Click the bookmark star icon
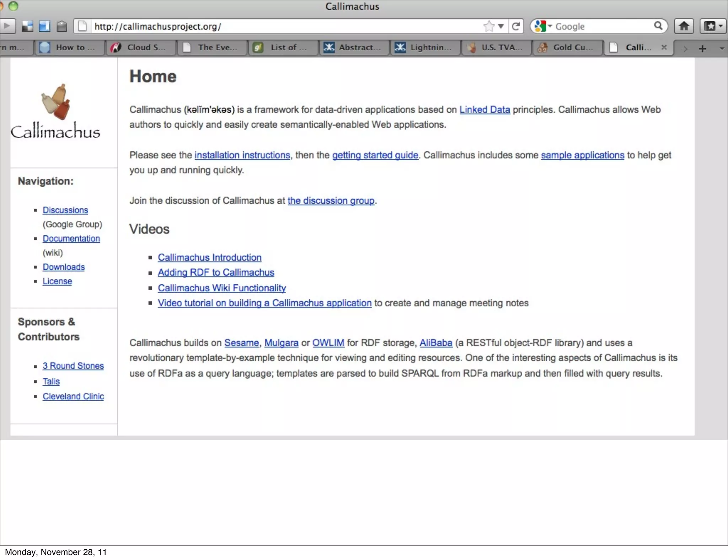728x560 pixels. tap(489, 26)
